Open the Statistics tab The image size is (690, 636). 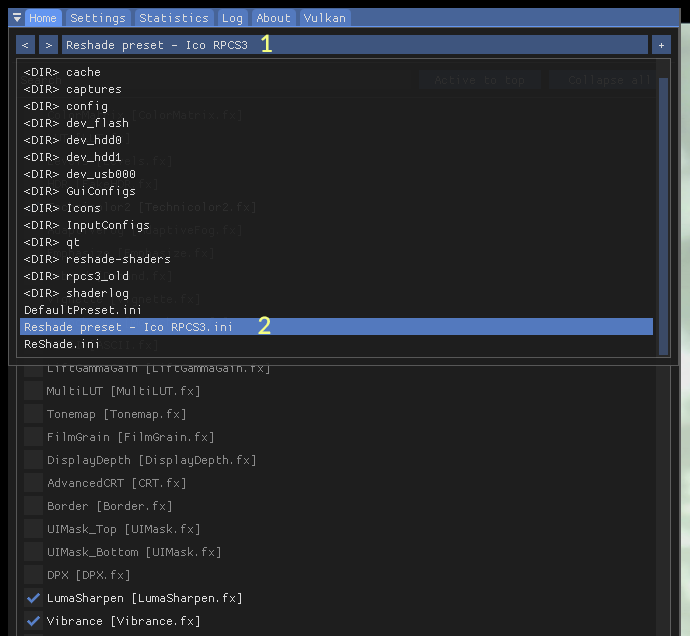(x=174, y=18)
